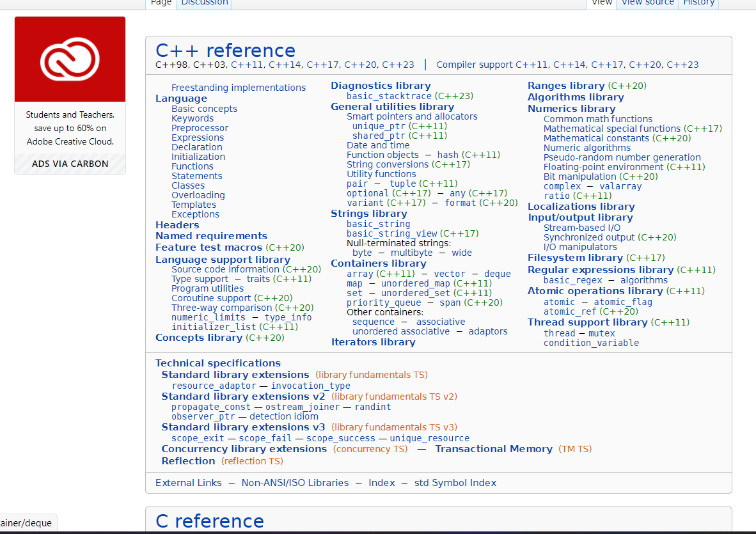Switch to the Discussion tab
This screenshot has width=756, height=534.
(x=203, y=3)
